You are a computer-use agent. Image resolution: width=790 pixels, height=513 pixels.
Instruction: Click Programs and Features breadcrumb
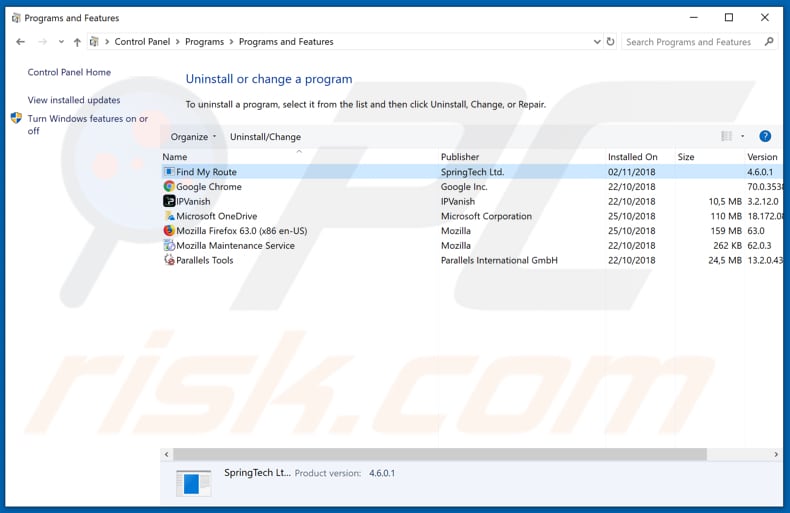click(286, 42)
